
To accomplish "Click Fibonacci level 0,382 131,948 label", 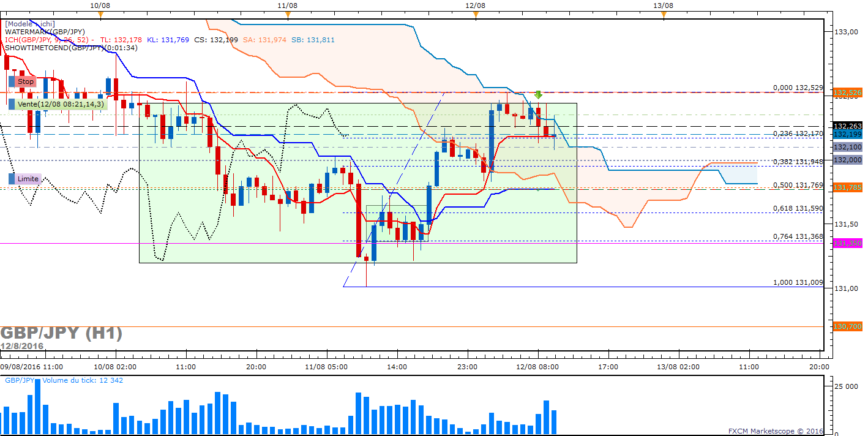I will [798, 162].
